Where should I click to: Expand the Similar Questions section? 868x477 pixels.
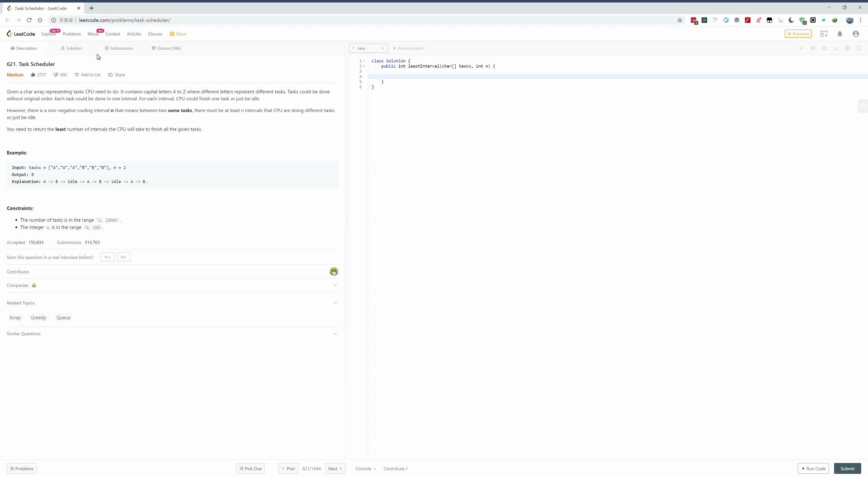[335, 333]
